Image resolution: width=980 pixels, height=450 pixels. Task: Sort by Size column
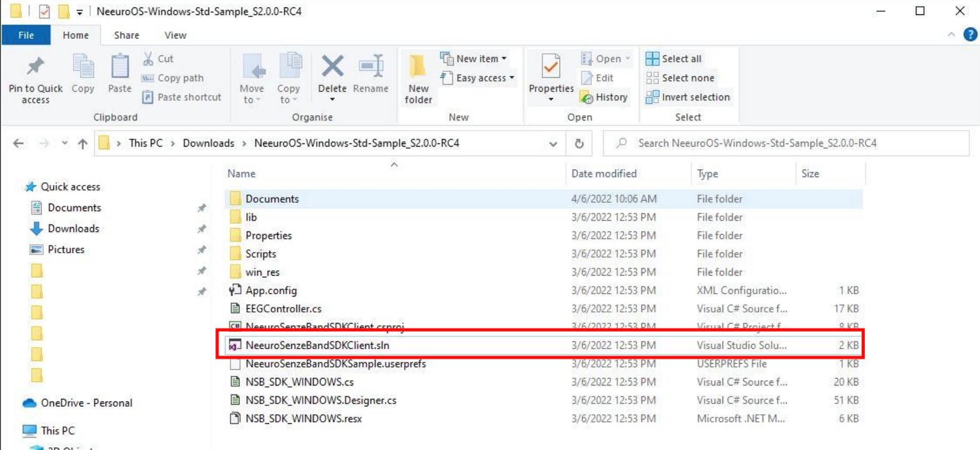(810, 173)
